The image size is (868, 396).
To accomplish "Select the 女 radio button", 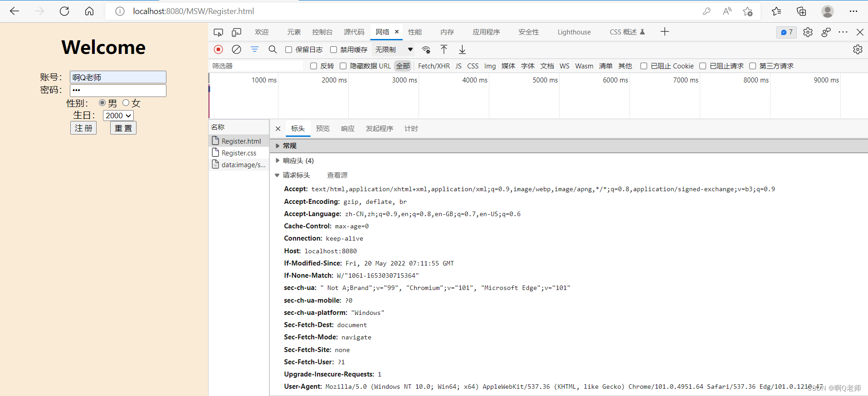I will click(126, 103).
